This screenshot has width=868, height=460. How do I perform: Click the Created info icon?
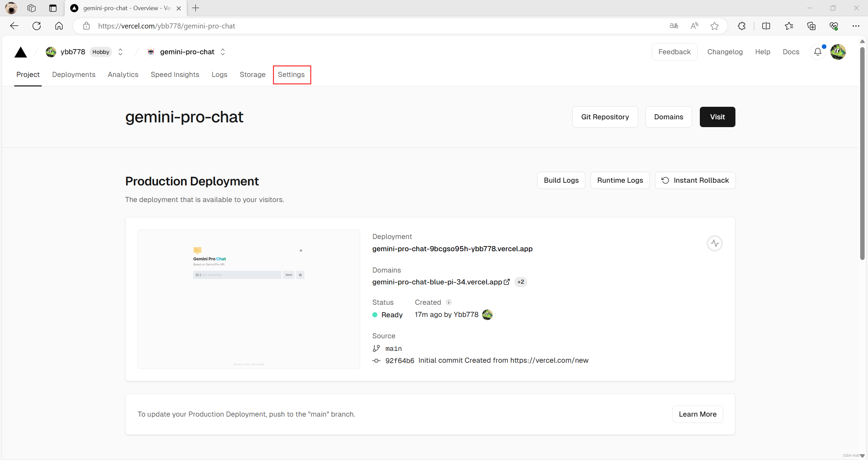point(449,302)
